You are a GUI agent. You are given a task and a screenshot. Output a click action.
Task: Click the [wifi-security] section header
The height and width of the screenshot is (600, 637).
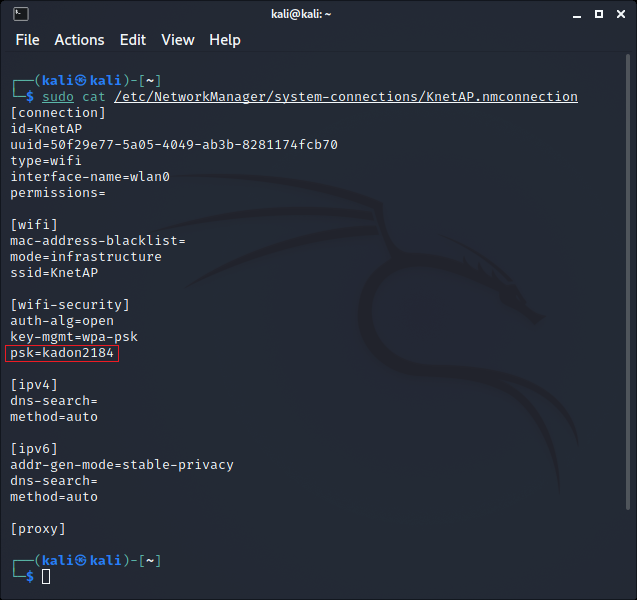(x=70, y=305)
